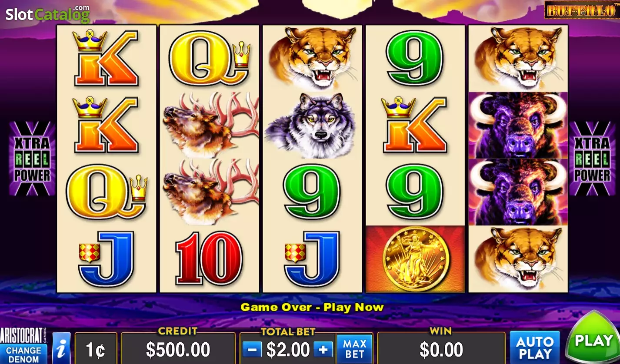This screenshot has width=620, height=364.
Task: Open the SlotCatalog.com logo link
Action: (47, 14)
